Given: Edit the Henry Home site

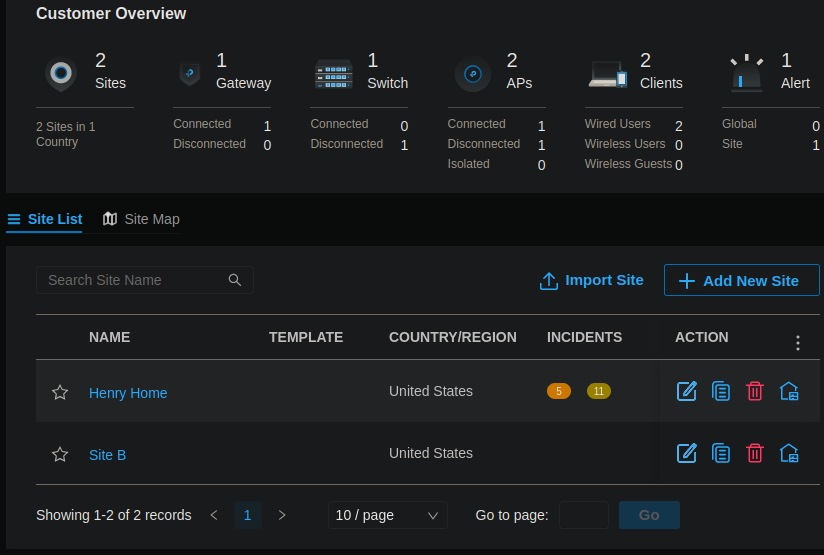Looking at the screenshot, I should pyautogui.click(x=687, y=391).
